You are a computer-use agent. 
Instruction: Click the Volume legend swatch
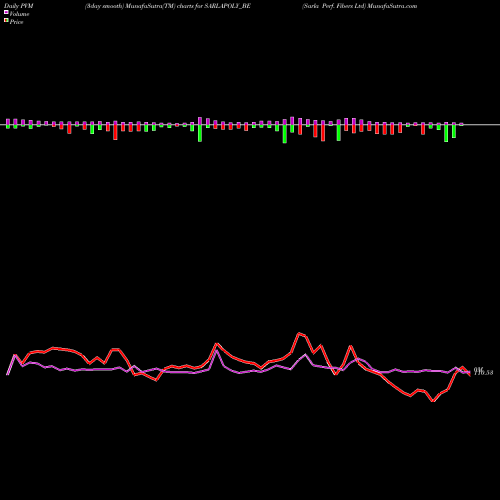click(x=6, y=12)
